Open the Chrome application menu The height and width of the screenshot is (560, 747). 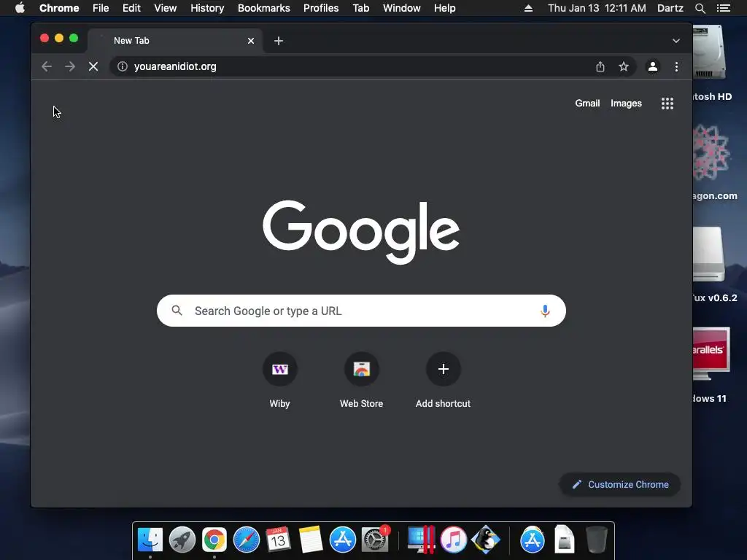(59, 8)
